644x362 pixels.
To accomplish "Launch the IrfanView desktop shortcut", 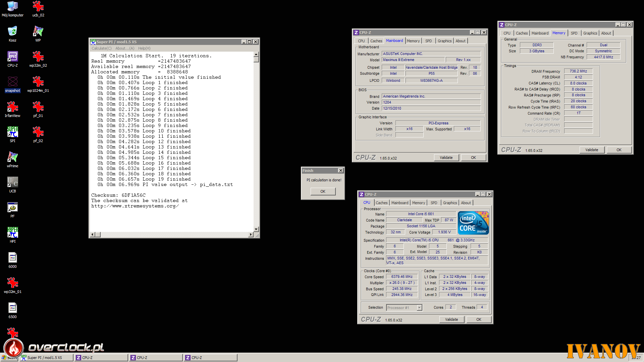I will 12,109.
